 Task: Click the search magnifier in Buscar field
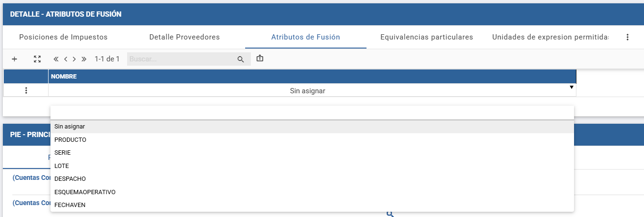tap(241, 59)
